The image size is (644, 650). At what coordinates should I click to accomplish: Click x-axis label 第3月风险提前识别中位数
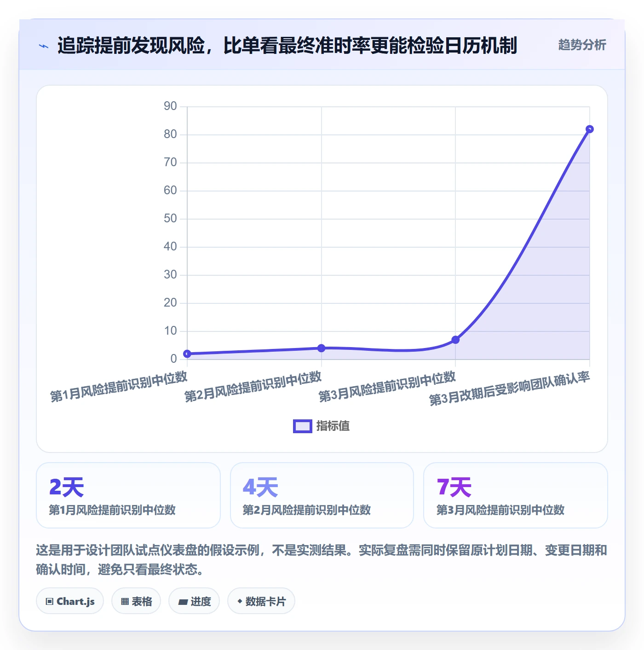click(387, 387)
